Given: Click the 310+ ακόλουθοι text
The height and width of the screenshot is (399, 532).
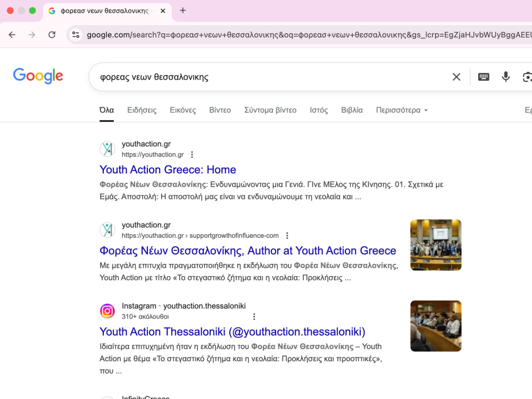Looking at the screenshot, I should [145, 317].
